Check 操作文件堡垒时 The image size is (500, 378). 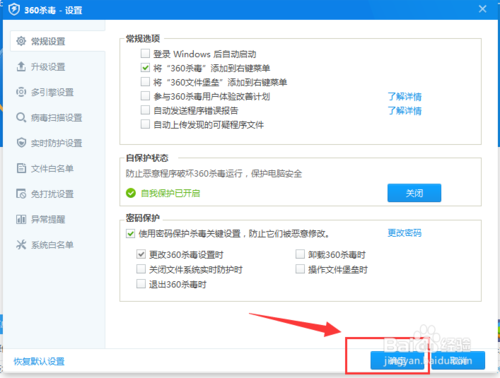(x=300, y=269)
